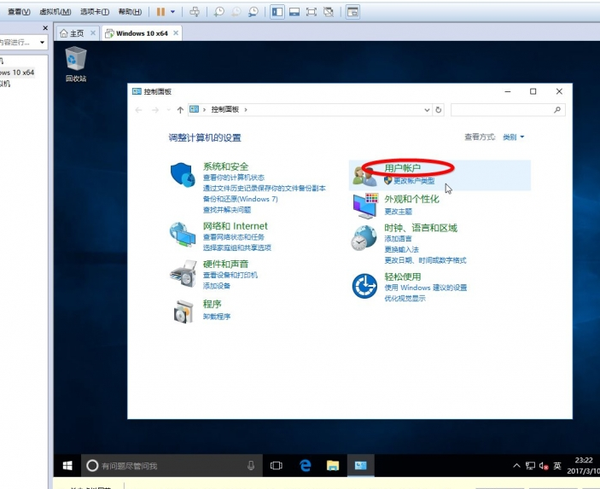The image size is (600, 489).
Task: Click the 卸载程序 link
Action: [217, 316]
